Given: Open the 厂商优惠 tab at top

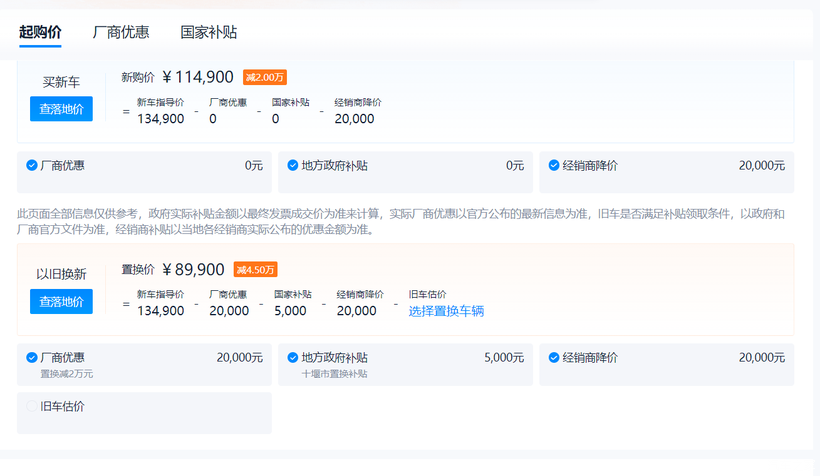Looking at the screenshot, I should tap(121, 32).
